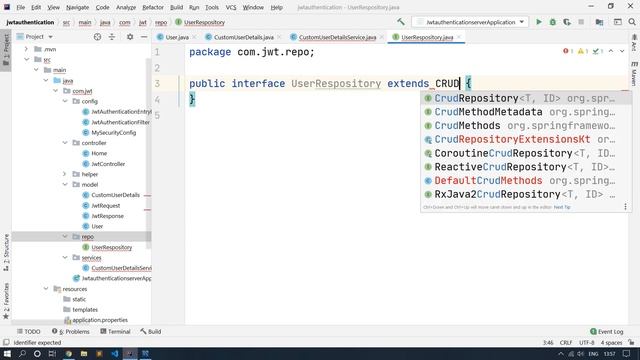
Task: Open the Event Log
Action: [607, 331]
